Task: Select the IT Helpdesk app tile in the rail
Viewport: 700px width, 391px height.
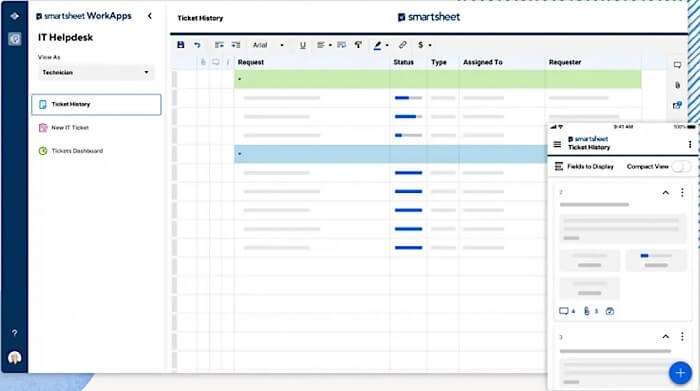Action: click(x=14, y=39)
